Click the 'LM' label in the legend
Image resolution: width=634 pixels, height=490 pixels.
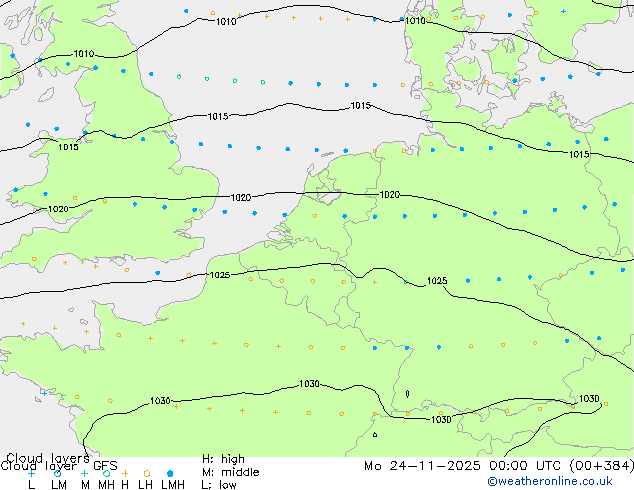tap(59, 484)
